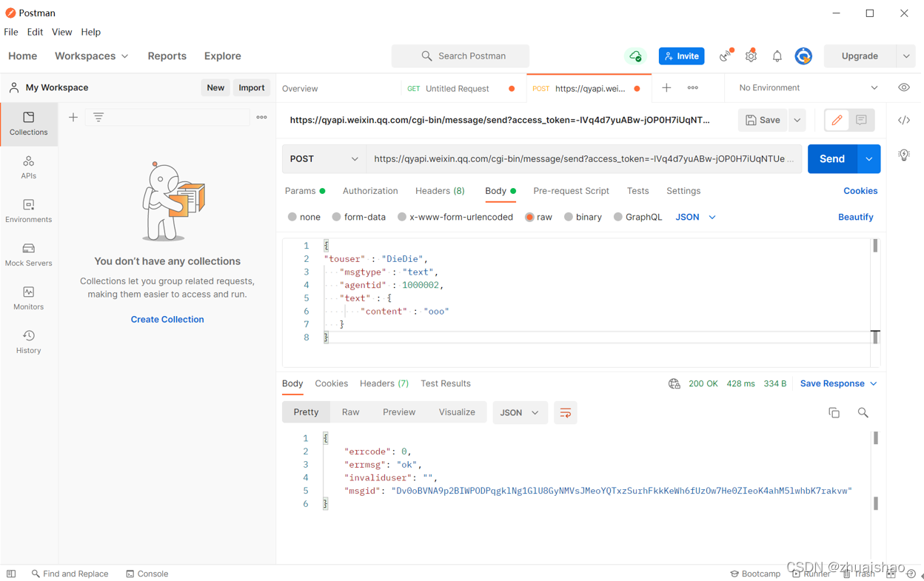The width and height of the screenshot is (924, 581).
Task: Click the Beautify link
Action: tap(856, 217)
